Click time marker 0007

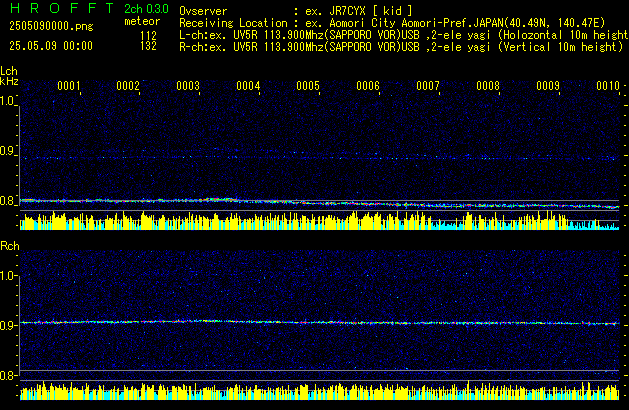coord(428,86)
